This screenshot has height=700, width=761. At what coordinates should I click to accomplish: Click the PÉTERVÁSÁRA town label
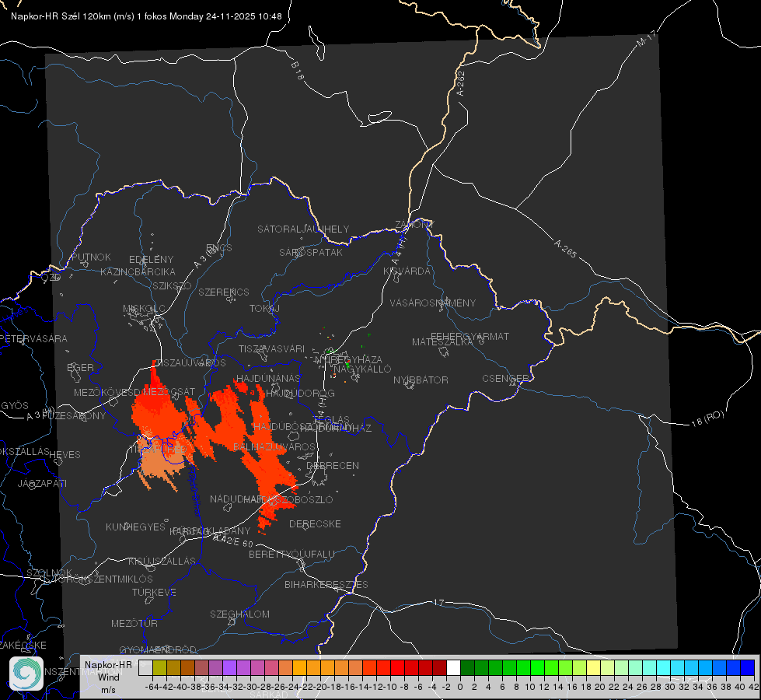coord(33,338)
